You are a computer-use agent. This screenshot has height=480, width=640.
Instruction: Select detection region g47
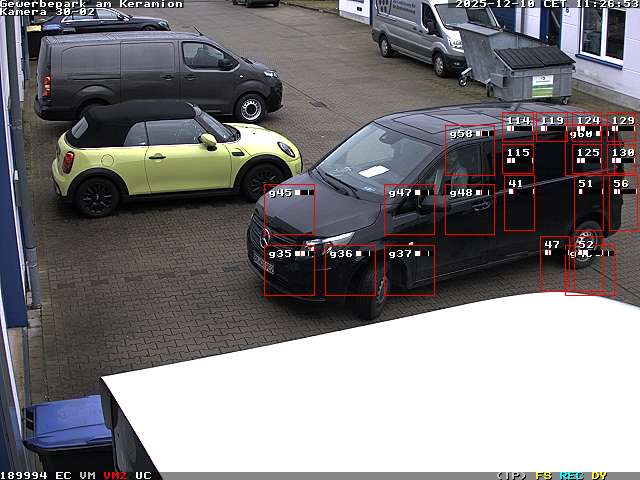[409, 210]
